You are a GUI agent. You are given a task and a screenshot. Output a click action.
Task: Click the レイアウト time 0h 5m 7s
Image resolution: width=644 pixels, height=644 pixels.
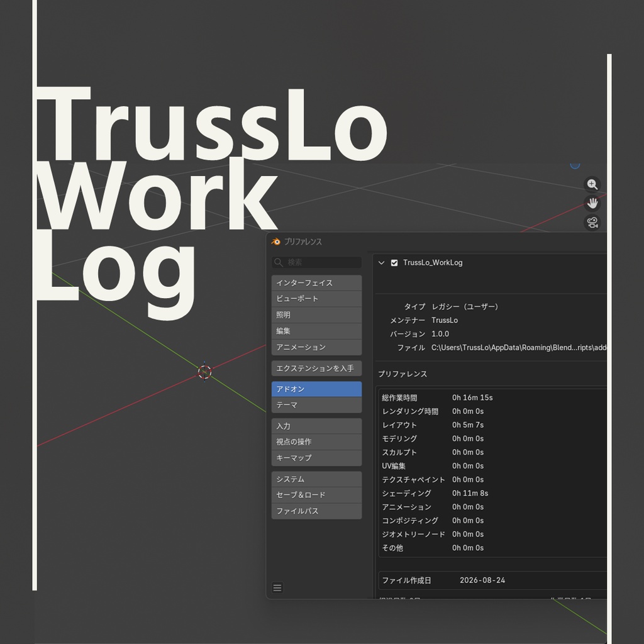468,425
